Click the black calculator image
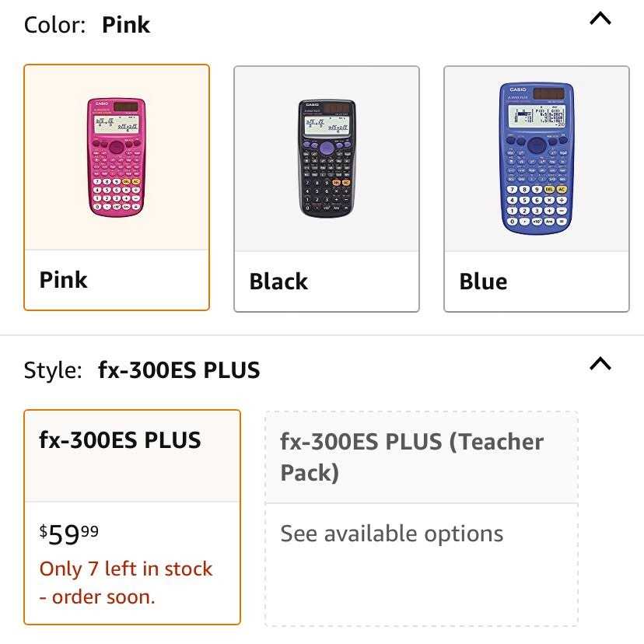This screenshot has width=644, height=644. (x=327, y=158)
